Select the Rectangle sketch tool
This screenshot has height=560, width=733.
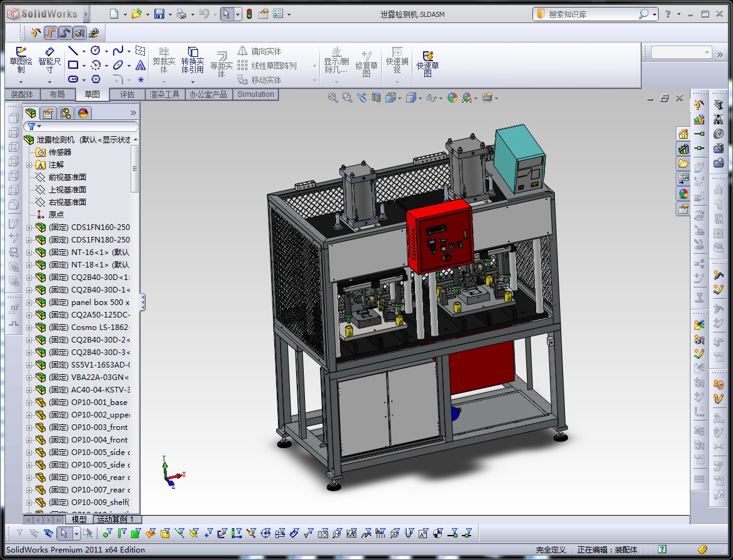(x=73, y=65)
